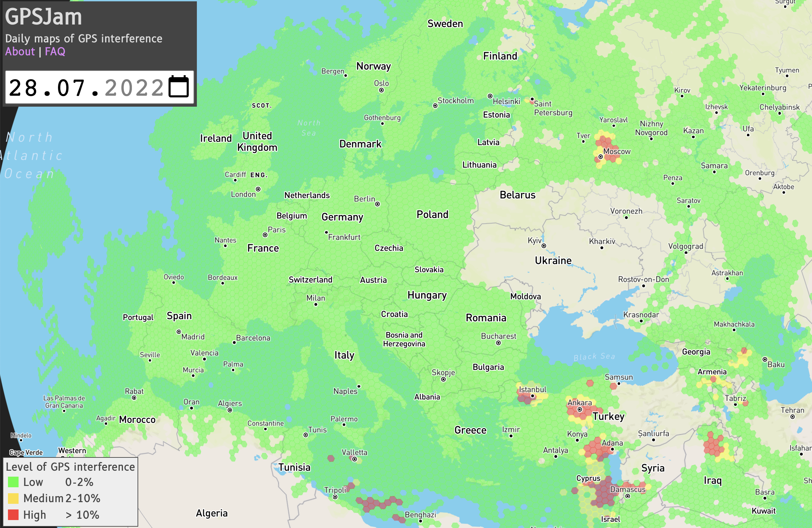Click the Rabat city marker
This screenshot has height=528, width=812.
(134, 398)
